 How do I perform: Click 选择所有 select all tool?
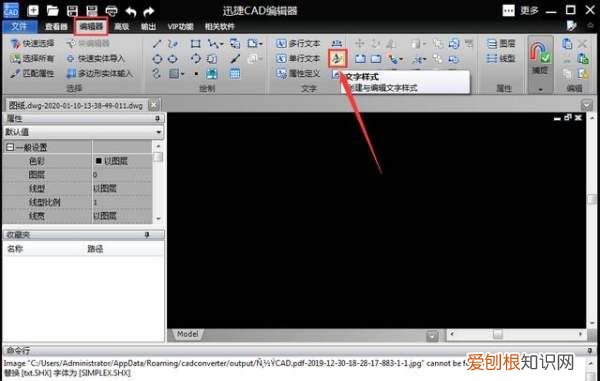click(x=33, y=59)
